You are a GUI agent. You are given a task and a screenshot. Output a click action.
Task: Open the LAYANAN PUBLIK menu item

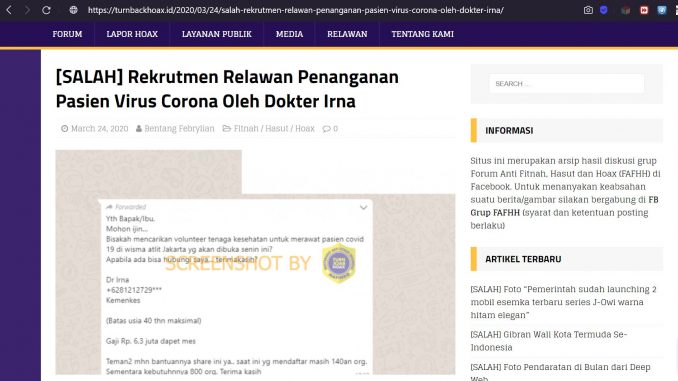click(217, 34)
